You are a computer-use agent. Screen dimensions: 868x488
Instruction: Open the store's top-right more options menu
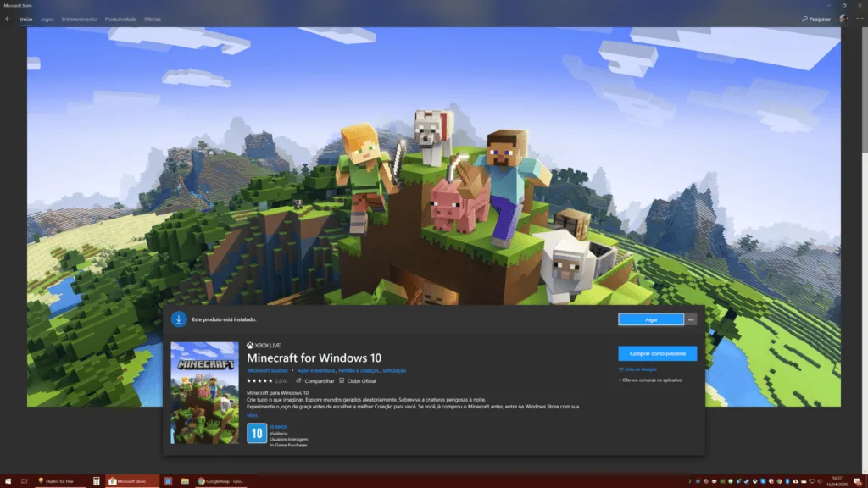[860, 19]
